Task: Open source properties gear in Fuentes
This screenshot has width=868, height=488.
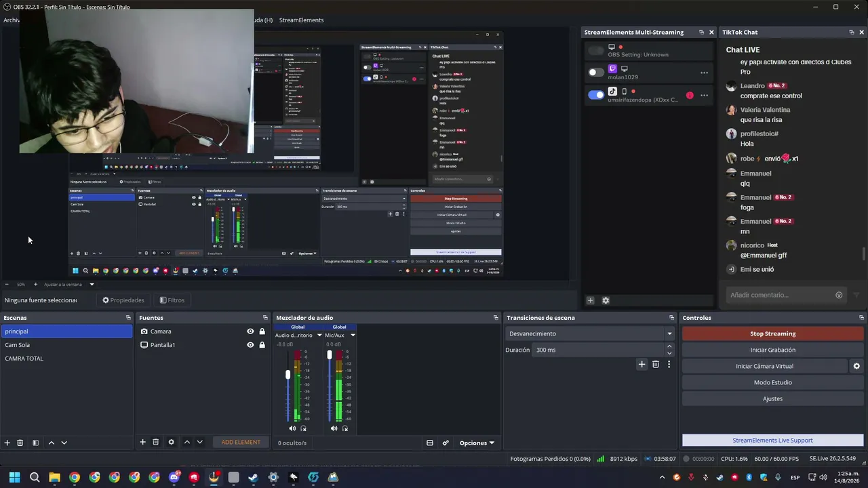Action: click(x=171, y=442)
